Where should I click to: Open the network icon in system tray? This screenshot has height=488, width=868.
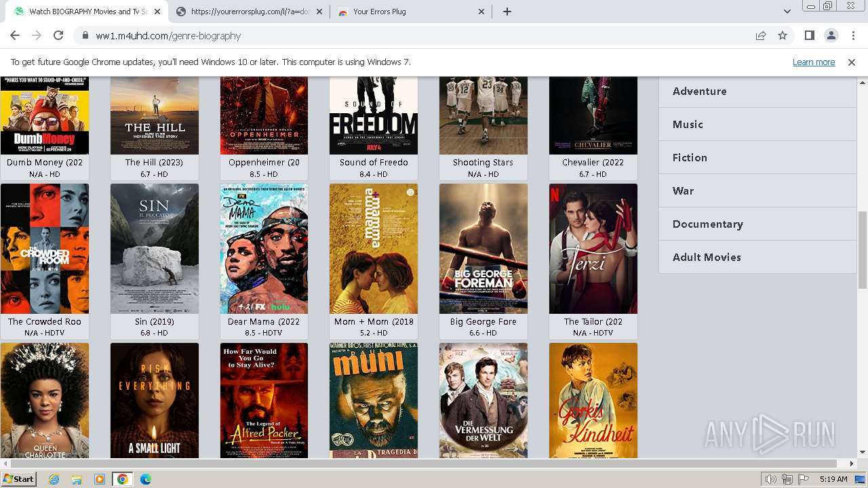click(787, 479)
